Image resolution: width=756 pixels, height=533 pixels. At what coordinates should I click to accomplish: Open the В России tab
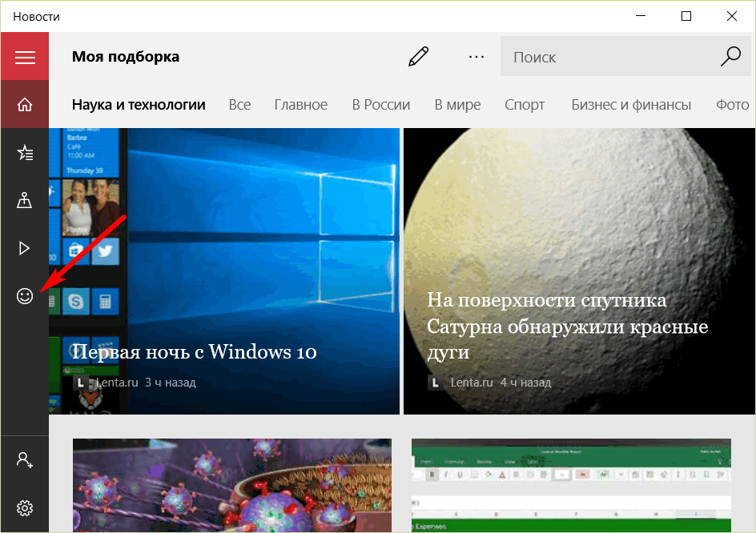(x=381, y=105)
